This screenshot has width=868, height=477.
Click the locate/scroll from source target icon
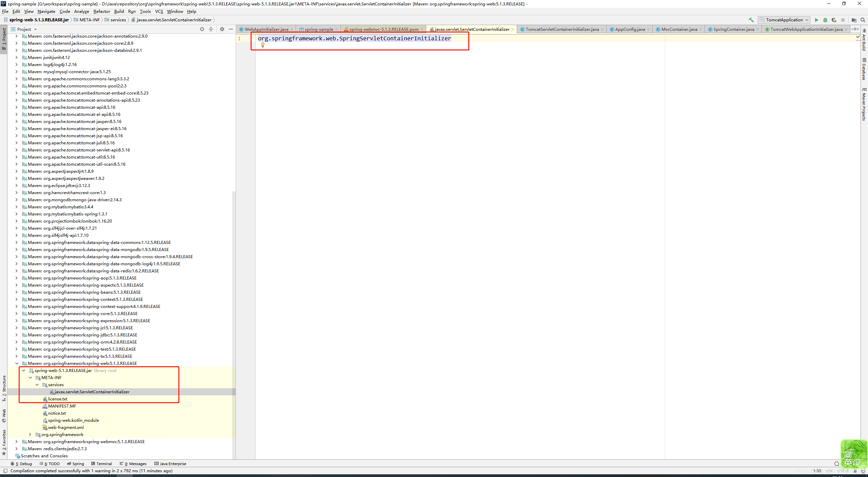(202, 29)
